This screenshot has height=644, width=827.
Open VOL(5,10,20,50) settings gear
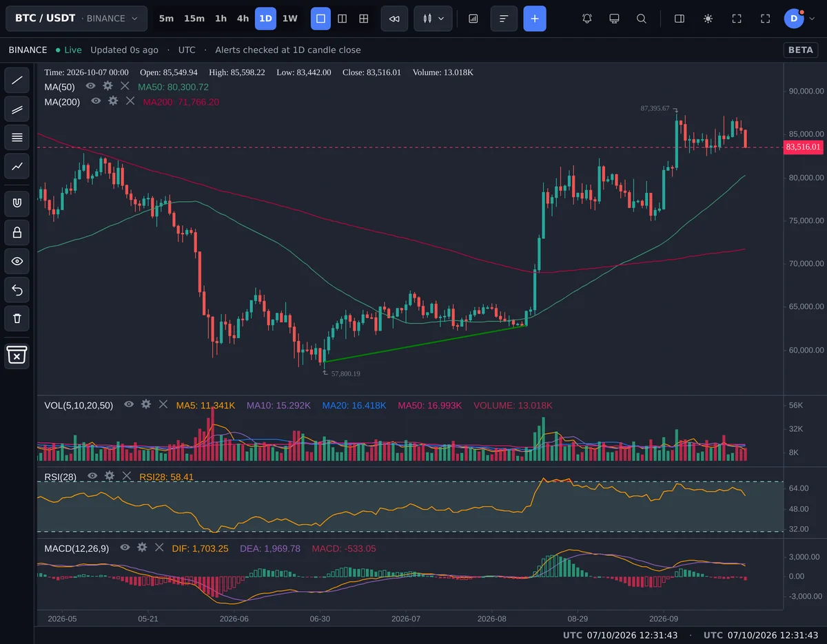click(146, 404)
